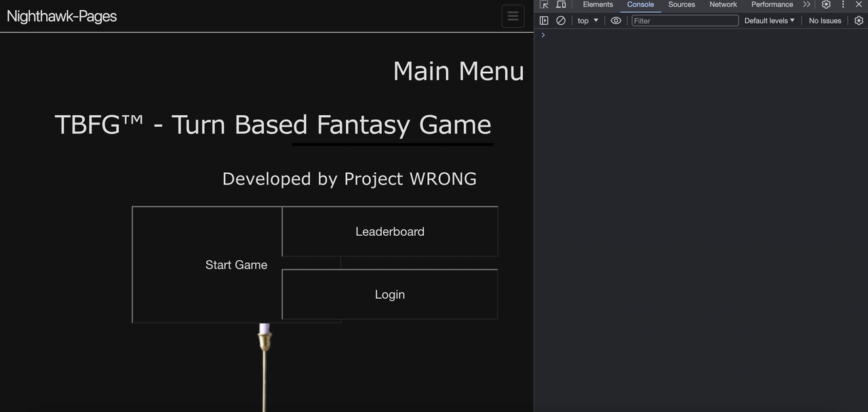
Task: Switch to the Elements tab
Action: coord(597,5)
